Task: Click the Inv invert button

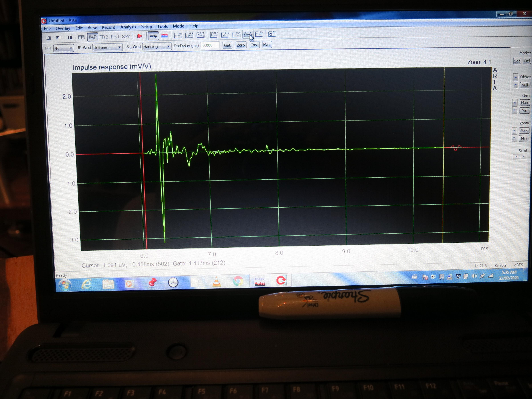Action: (x=254, y=45)
